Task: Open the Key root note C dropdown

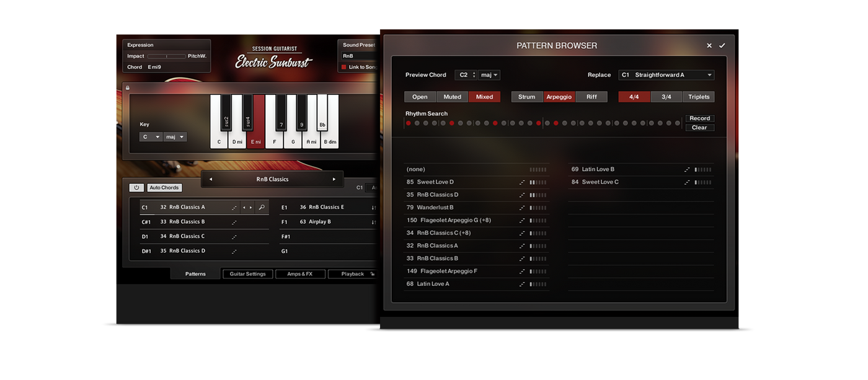Action: click(151, 137)
